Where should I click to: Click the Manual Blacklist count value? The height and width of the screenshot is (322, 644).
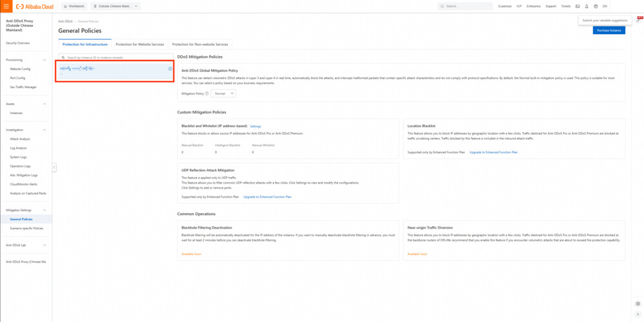pyautogui.click(x=182, y=153)
